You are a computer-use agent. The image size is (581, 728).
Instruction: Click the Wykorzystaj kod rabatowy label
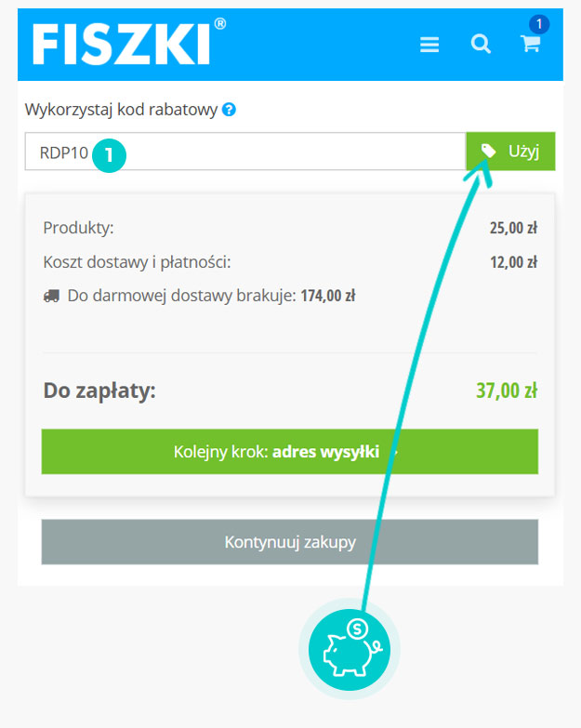point(121,110)
